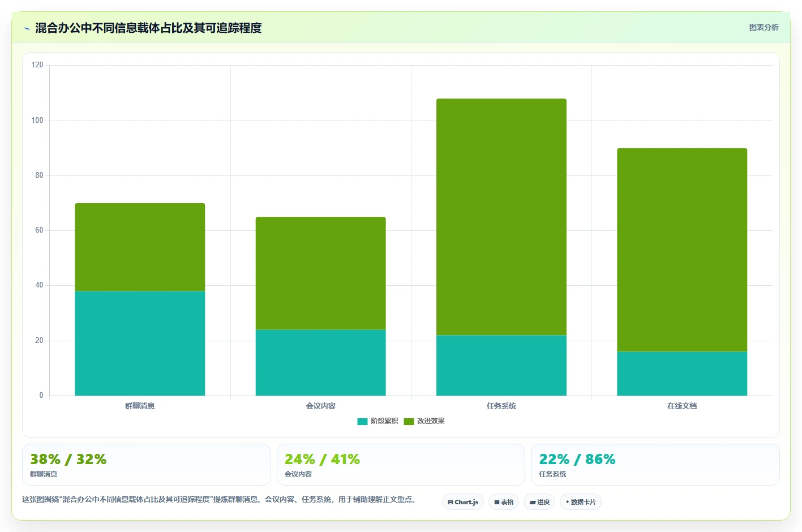Image resolution: width=802 pixels, height=532 pixels.
Task: Select the 表格 tag chip
Action: [x=504, y=502]
